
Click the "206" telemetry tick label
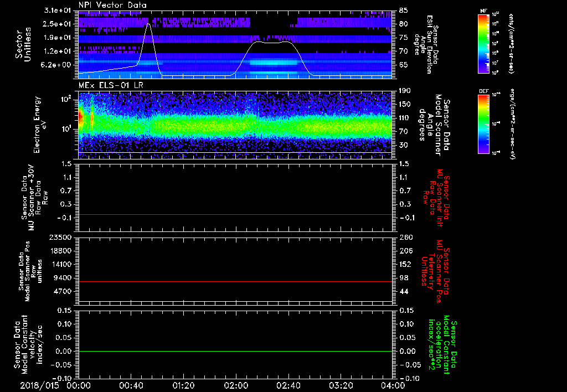click(406, 251)
